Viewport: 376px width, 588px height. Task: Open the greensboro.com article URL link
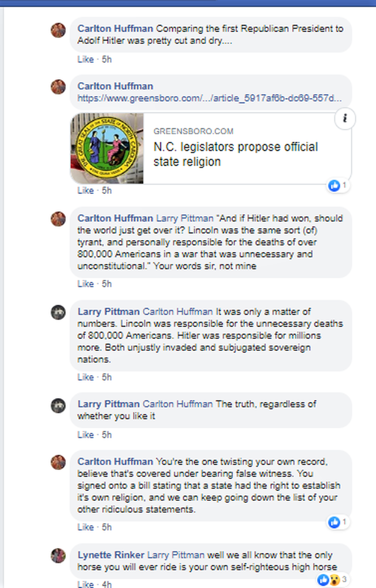coord(209,98)
